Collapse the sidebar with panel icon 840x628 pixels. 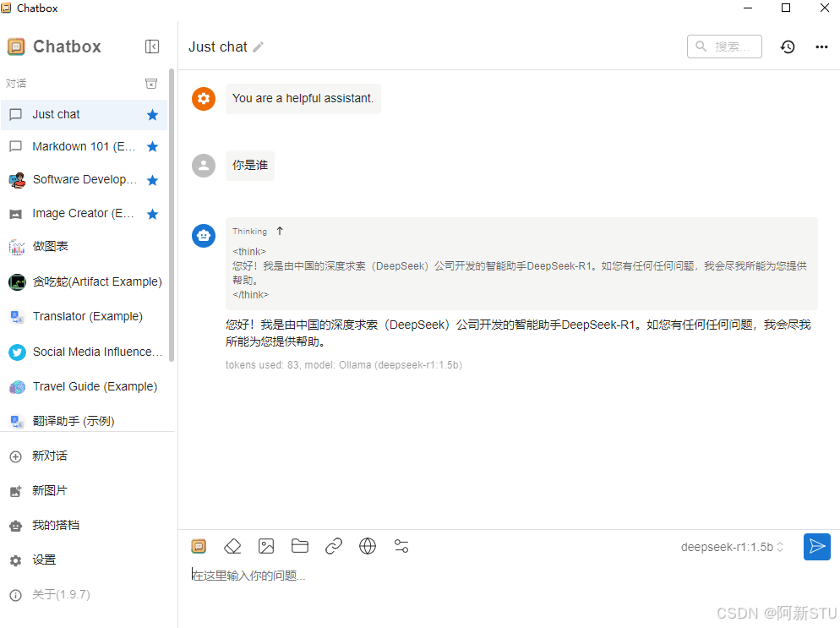[x=152, y=46]
